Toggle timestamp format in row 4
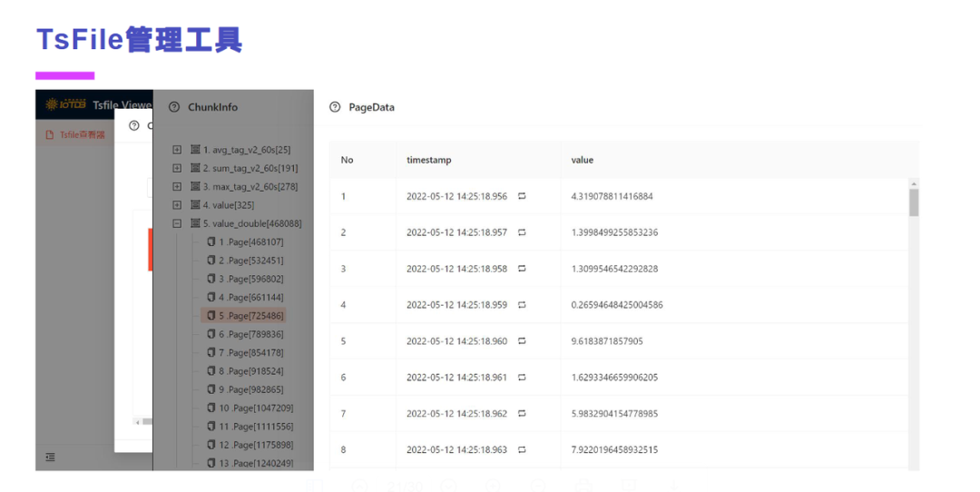The width and height of the screenshot is (980, 492). click(522, 305)
